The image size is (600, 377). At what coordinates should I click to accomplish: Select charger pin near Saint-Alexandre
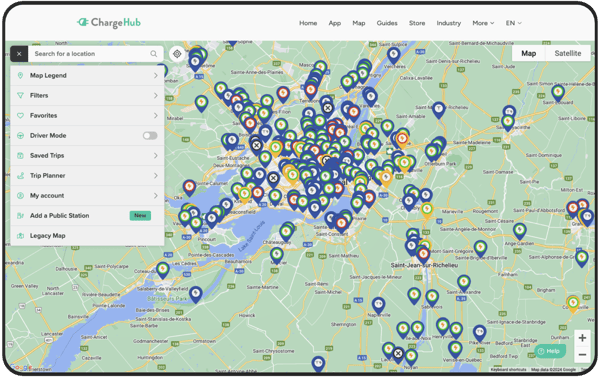tap(464, 284)
